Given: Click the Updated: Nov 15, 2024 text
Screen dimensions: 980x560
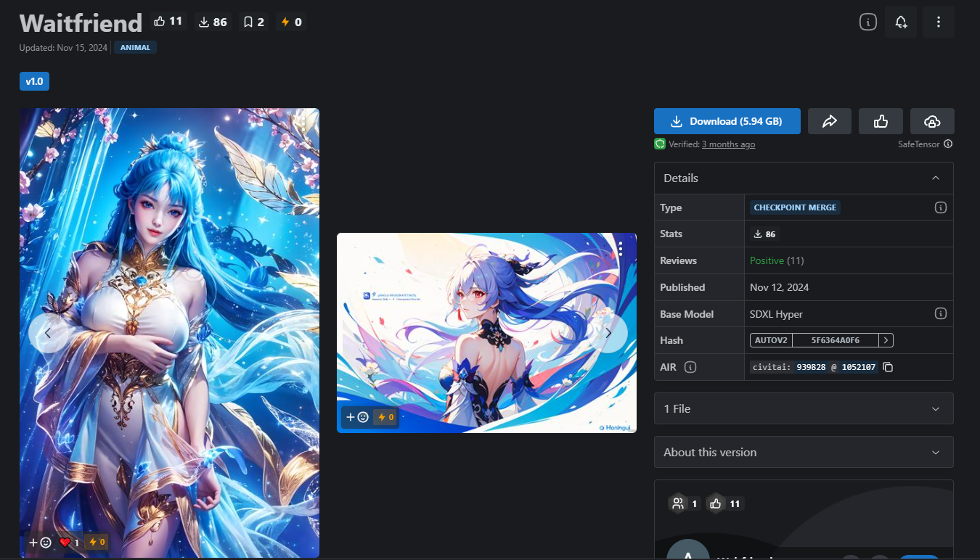Looking at the screenshot, I should [x=64, y=48].
